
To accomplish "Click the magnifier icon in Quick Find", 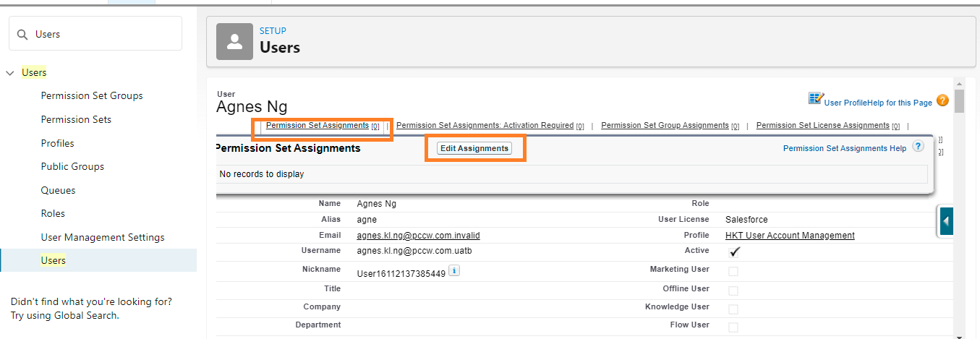I will click(23, 34).
